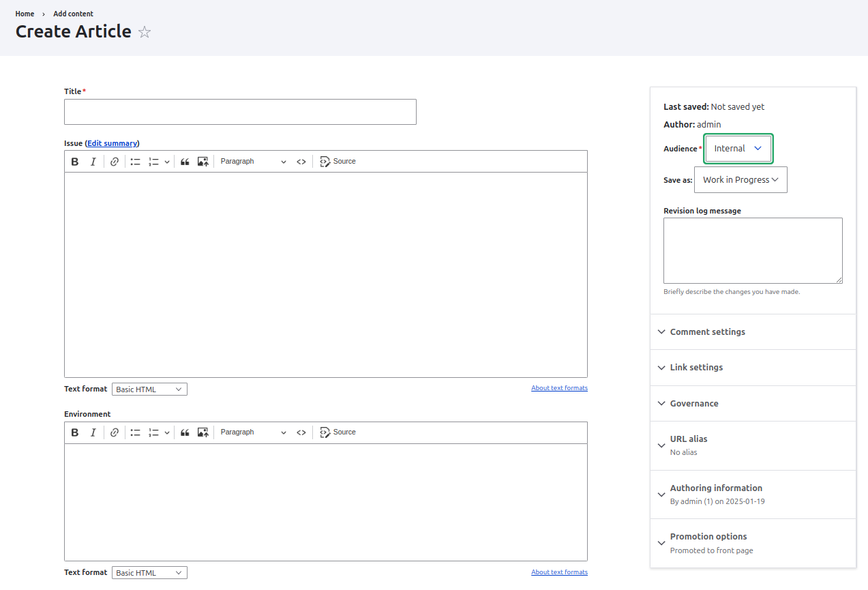Open About text formats under Environment
The image size is (868, 590).
(x=559, y=572)
